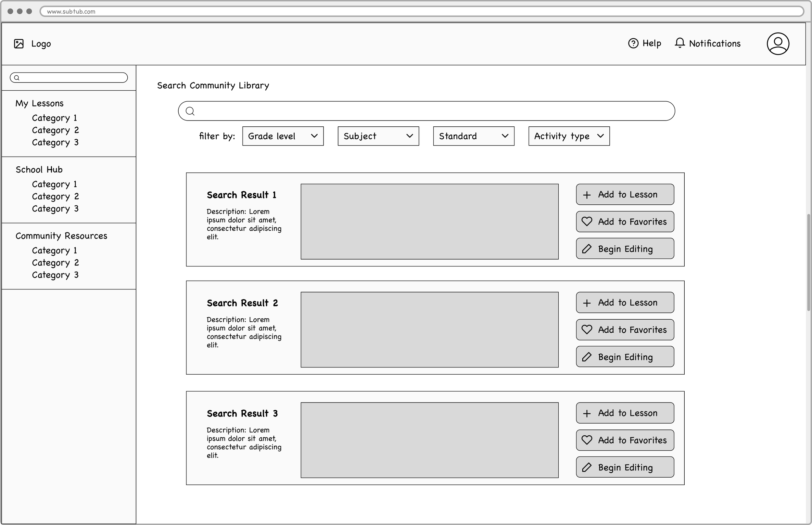Click magnifier icon in sidebar search box
812x525 pixels.
pos(17,78)
